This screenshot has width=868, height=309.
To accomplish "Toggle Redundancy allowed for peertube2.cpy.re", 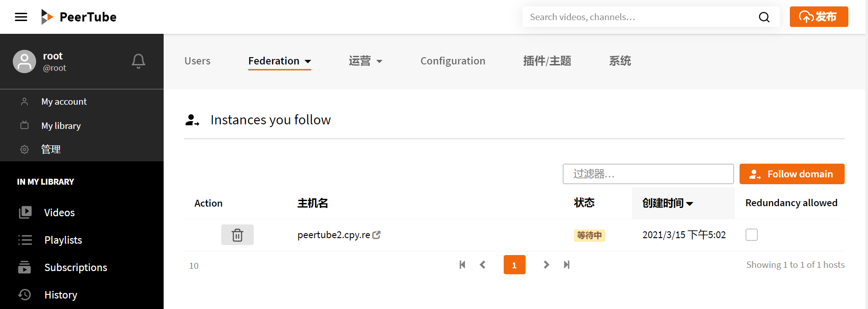I will click(751, 234).
